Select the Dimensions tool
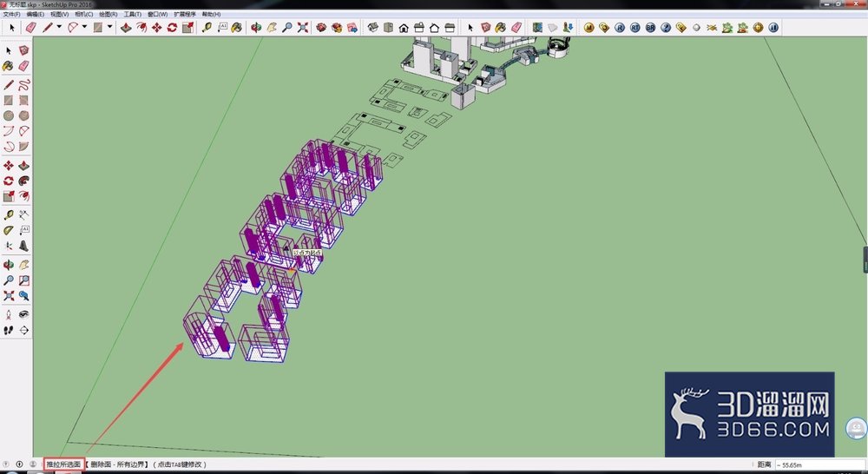 pyautogui.click(x=23, y=214)
